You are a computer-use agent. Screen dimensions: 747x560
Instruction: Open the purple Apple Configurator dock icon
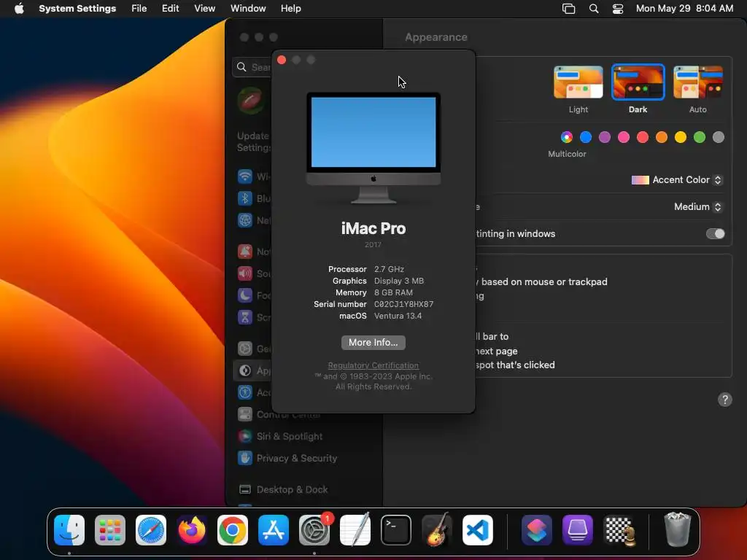point(578,529)
